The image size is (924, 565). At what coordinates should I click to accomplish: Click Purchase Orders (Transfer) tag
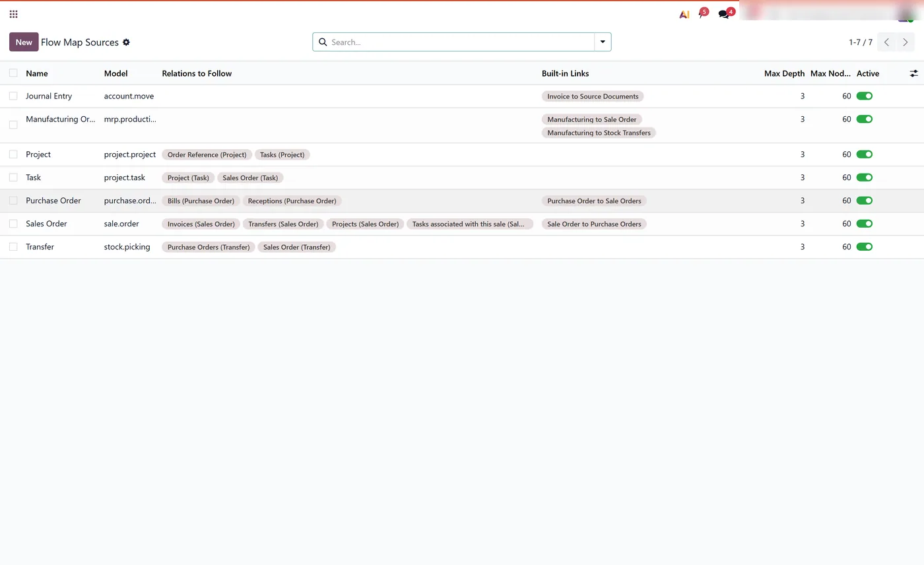point(209,247)
